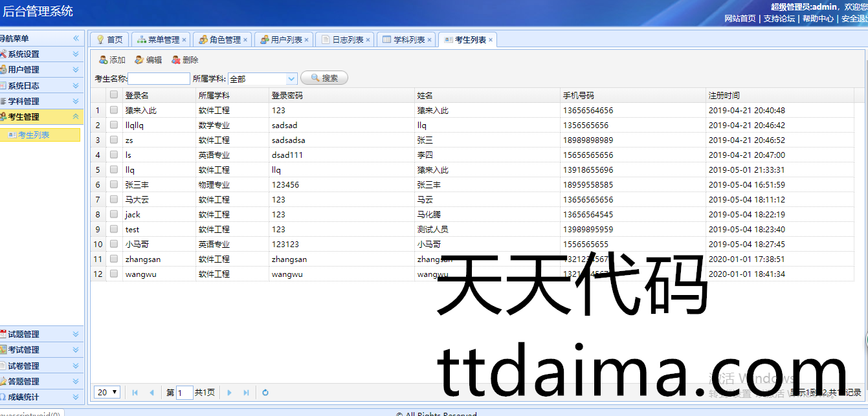Open the 帮助中心 link

coord(818,19)
